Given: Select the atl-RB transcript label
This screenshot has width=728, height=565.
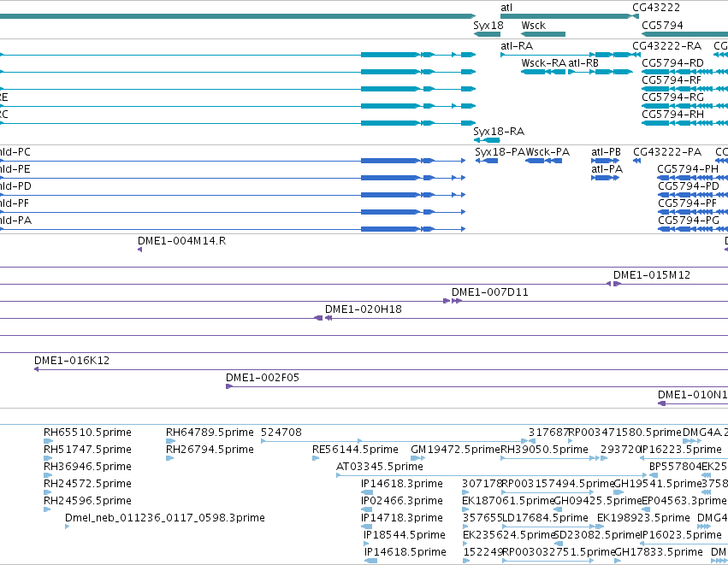Looking at the screenshot, I should click(583, 63).
